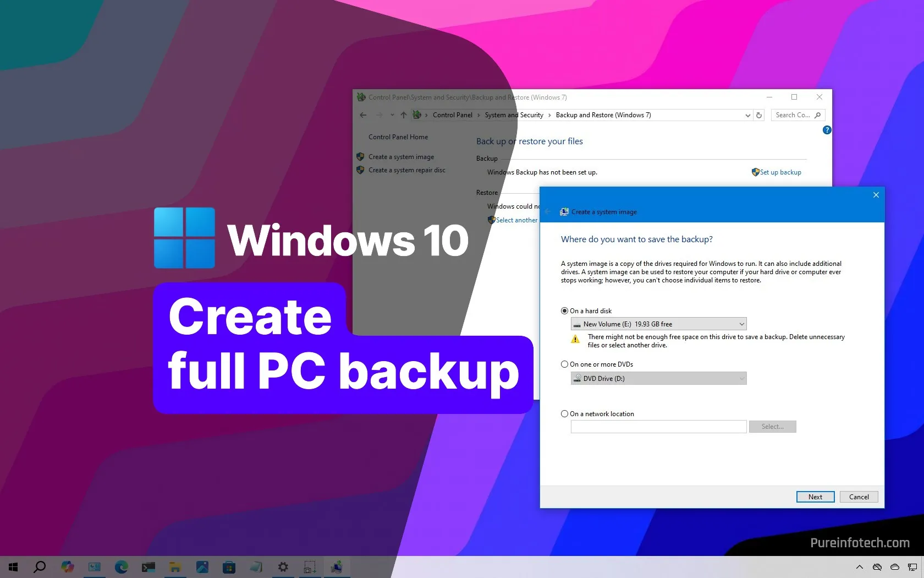Launch the Photos app from the taskbar
The width and height of the screenshot is (924, 578).
(x=203, y=567)
